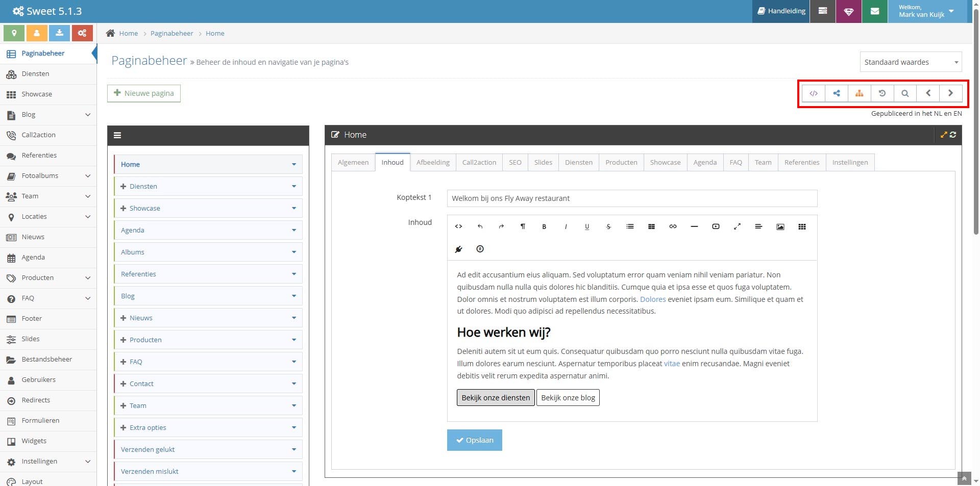Open the Handleiding manual button

tap(781, 11)
